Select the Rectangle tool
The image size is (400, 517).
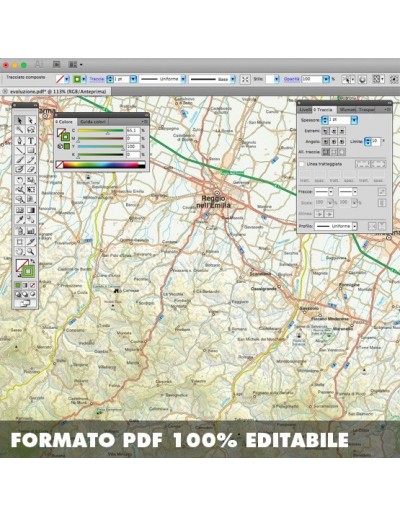(x=31, y=150)
